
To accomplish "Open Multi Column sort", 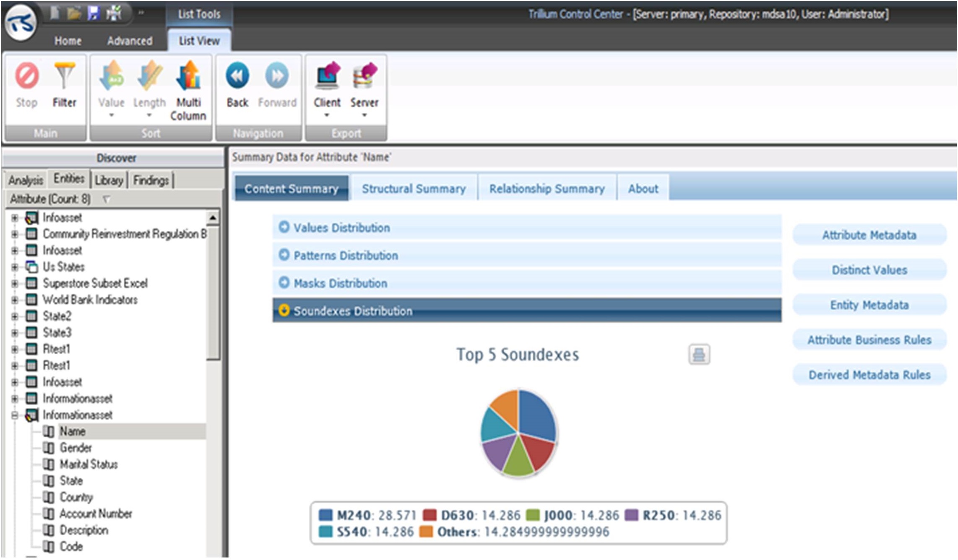I will pyautogui.click(x=188, y=75).
